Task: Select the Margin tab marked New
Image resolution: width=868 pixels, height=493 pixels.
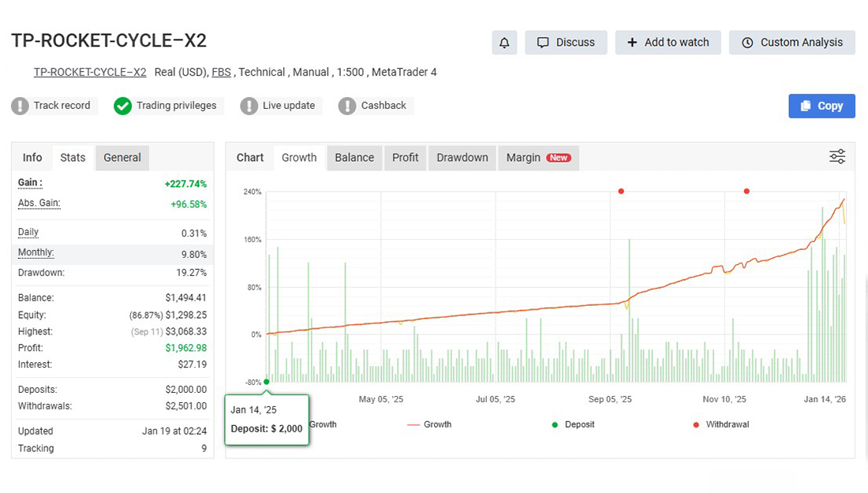Action: click(x=523, y=157)
